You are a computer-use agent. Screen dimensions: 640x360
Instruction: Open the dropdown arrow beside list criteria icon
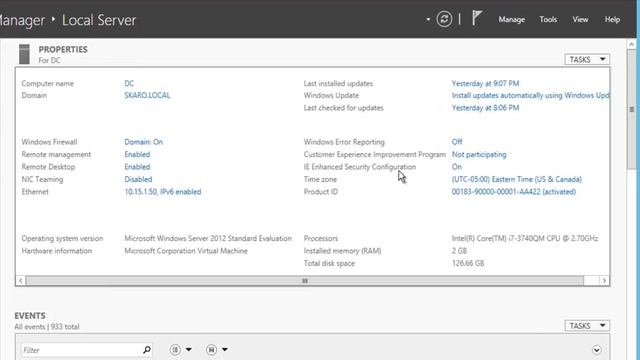click(x=189, y=350)
